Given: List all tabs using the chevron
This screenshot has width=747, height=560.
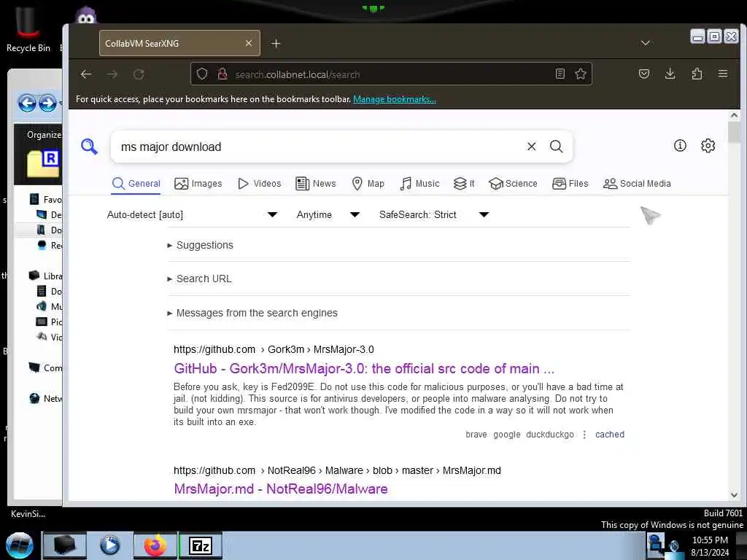Looking at the screenshot, I should pos(646,43).
